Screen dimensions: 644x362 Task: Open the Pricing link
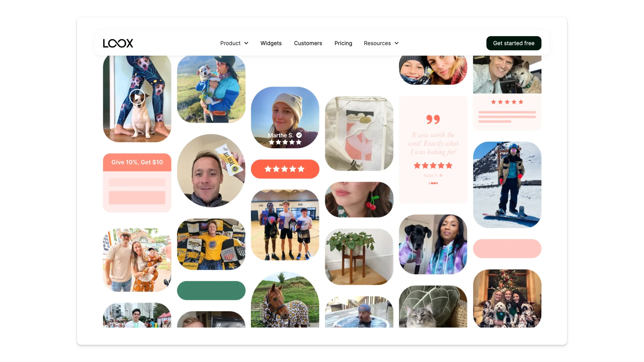tap(343, 43)
